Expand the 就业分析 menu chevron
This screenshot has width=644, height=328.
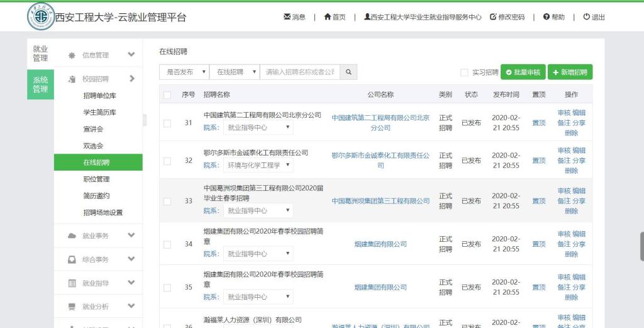click(131, 306)
